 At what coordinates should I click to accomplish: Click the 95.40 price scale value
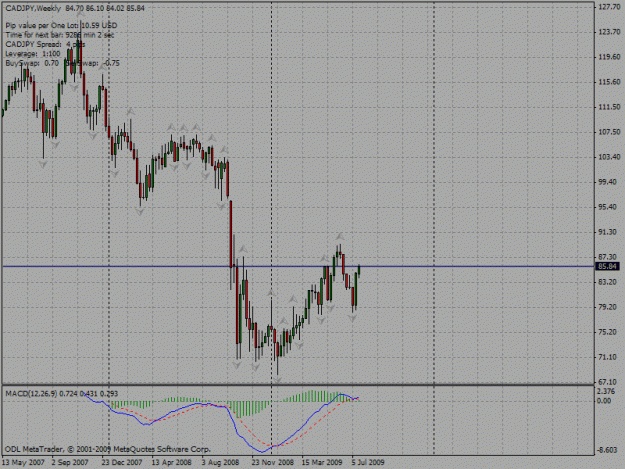click(609, 207)
